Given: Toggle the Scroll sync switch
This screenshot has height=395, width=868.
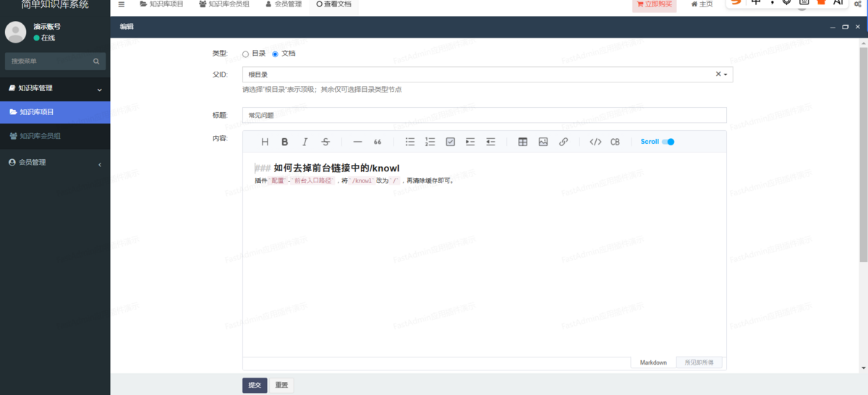Looking at the screenshot, I should 668,142.
